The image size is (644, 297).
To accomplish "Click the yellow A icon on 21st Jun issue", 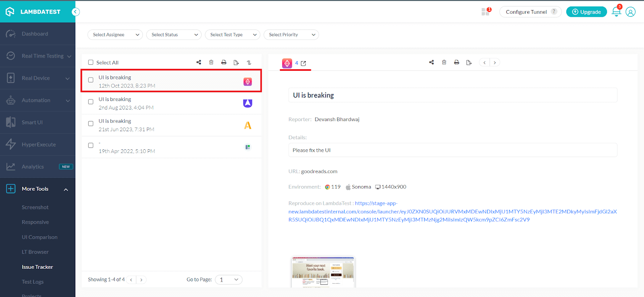I will click(x=248, y=125).
